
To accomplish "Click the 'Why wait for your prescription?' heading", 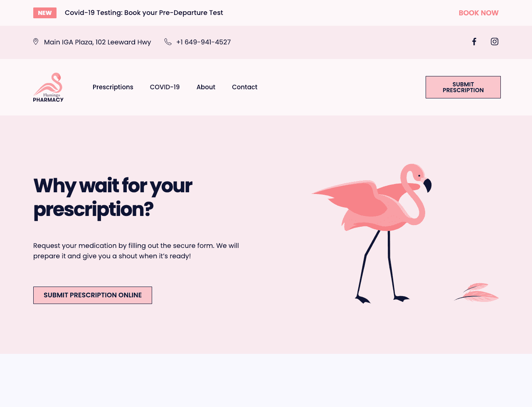I will pos(113,197).
